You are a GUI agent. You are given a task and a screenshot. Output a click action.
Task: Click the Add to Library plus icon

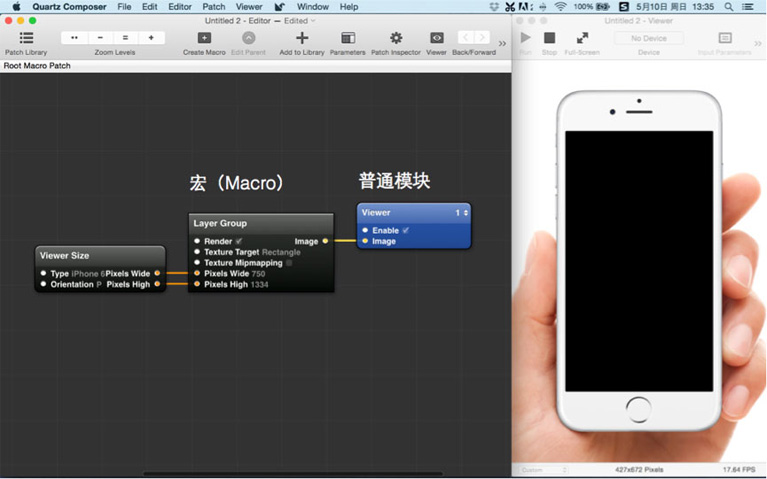pyautogui.click(x=302, y=38)
